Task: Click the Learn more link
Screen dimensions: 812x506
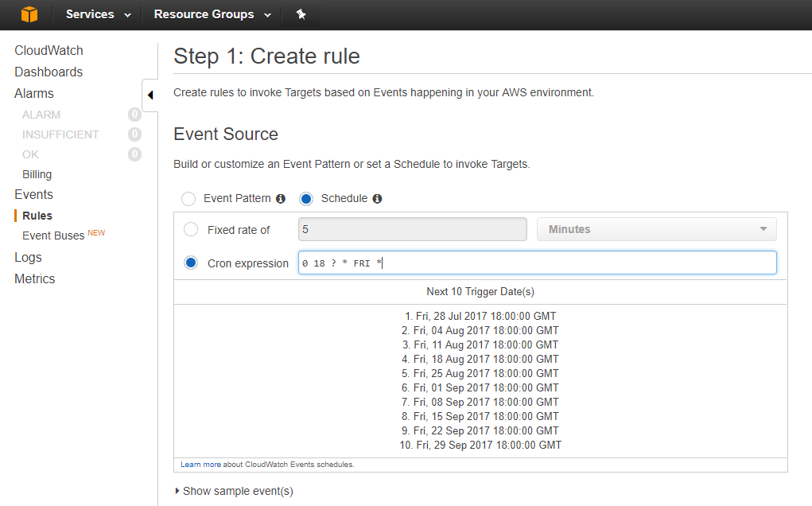Action: 200,464
